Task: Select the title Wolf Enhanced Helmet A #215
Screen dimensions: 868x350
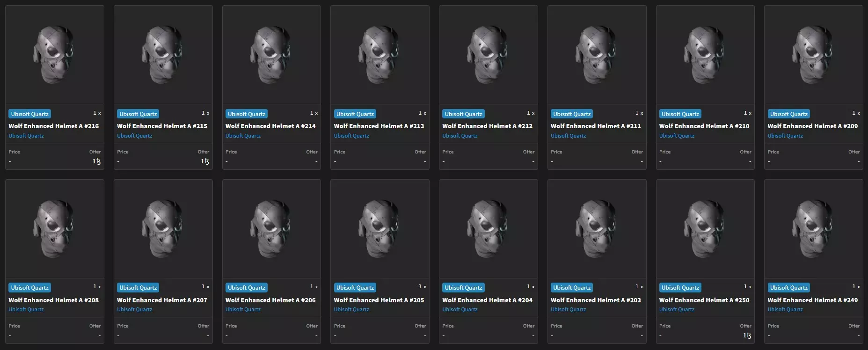Action: [x=162, y=126]
